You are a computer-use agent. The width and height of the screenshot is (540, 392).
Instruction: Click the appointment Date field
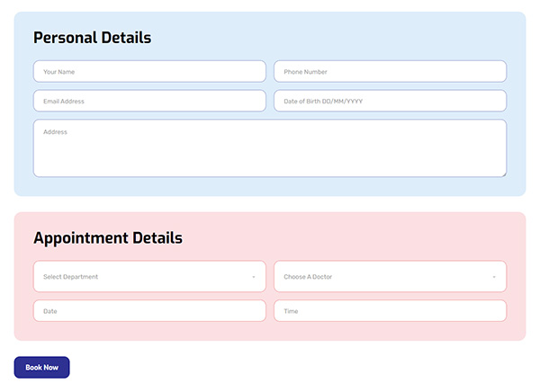tap(149, 311)
